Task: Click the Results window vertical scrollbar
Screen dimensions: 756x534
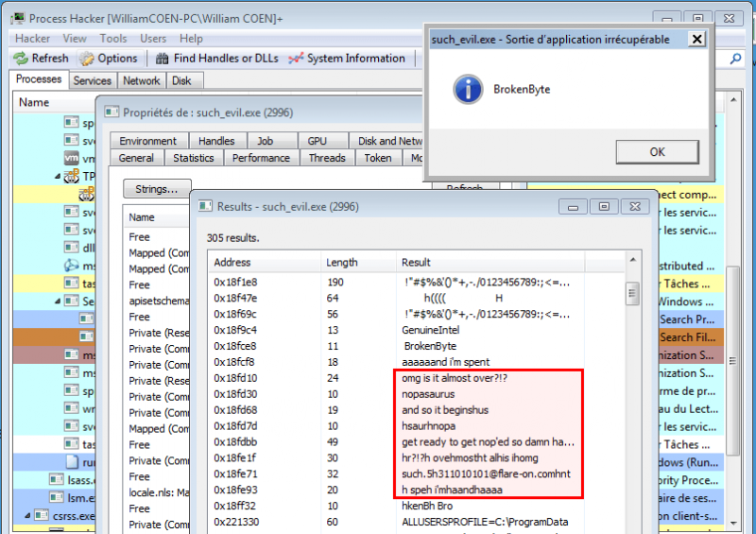Action: tap(633, 378)
